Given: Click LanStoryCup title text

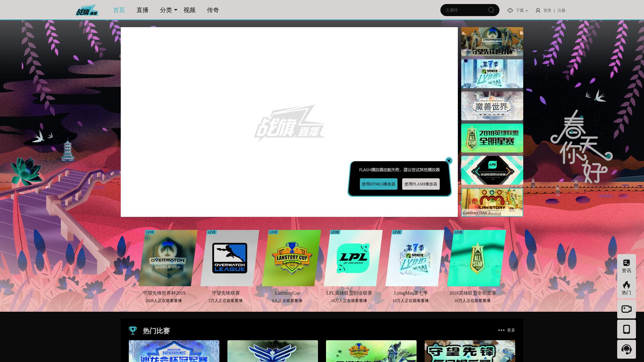Looking at the screenshot, I should pyautogui.click(x=287, y=293).
